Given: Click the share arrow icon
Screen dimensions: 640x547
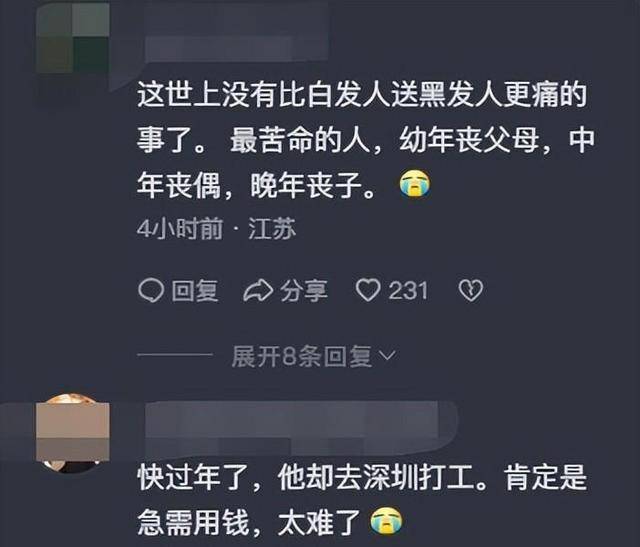Looking at the screenshot, I should tap(258, 291).
